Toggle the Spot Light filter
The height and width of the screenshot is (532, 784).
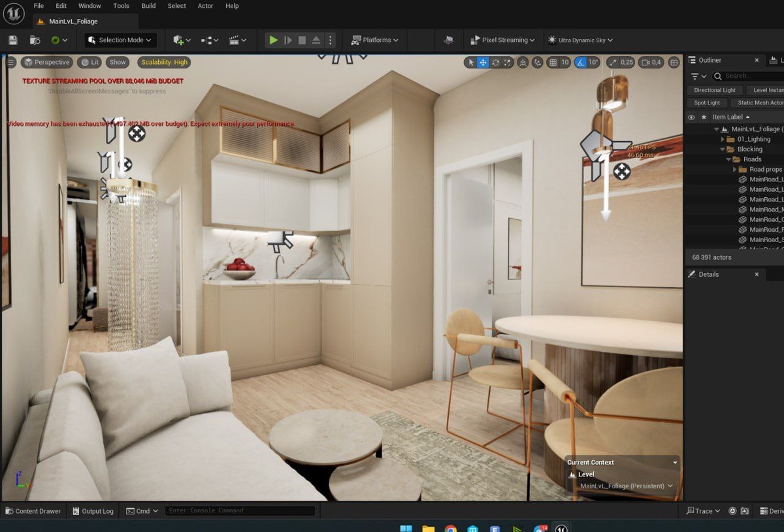(707, 102)
